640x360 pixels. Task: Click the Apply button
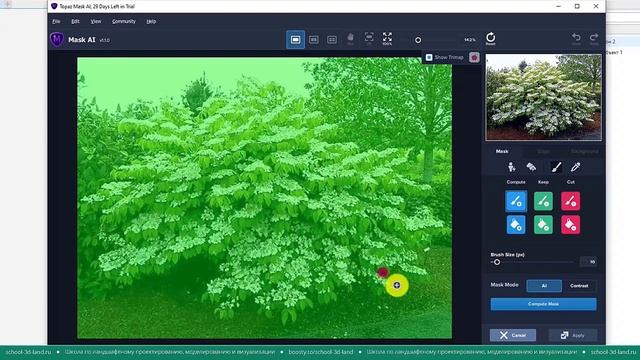pyautogui.click(x=573, y=335)
